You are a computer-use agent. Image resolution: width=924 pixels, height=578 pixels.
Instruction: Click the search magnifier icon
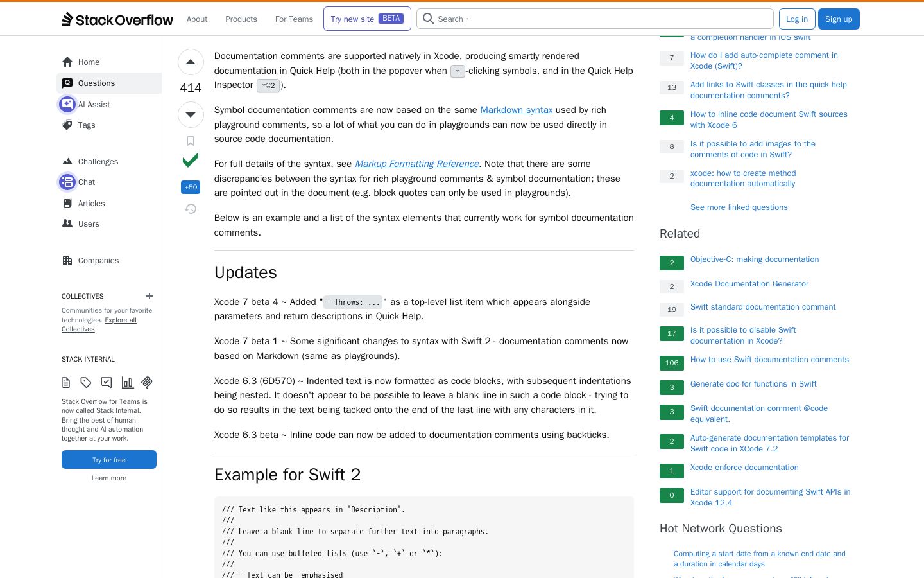[x=429, y=19]
